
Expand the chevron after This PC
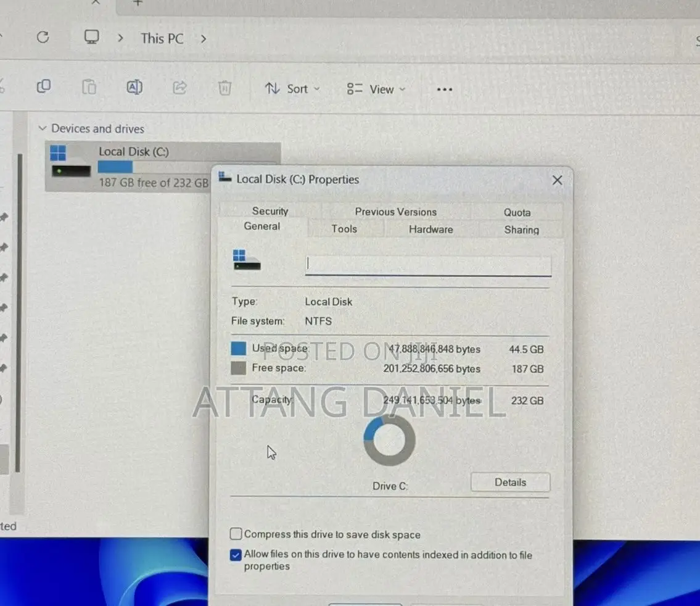click(x=203, y=38)
